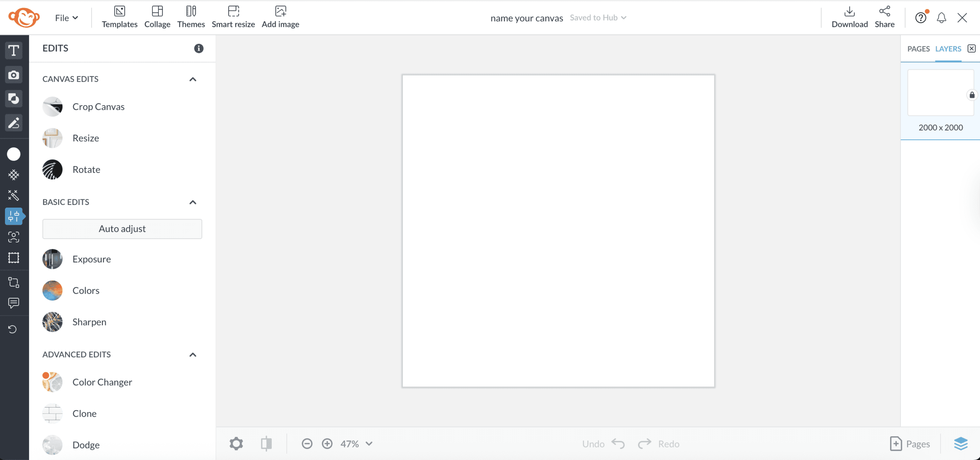Open the Comments panel

coord(14,303)
